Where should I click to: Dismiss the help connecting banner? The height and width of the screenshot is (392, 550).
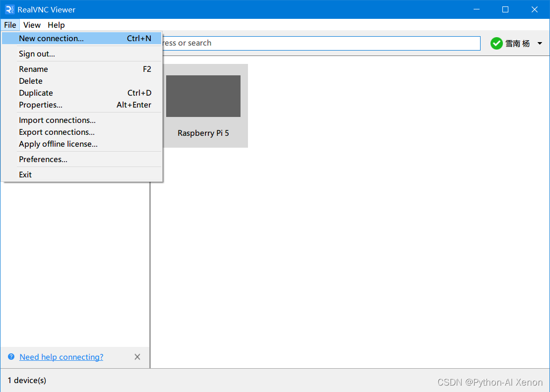137,357
